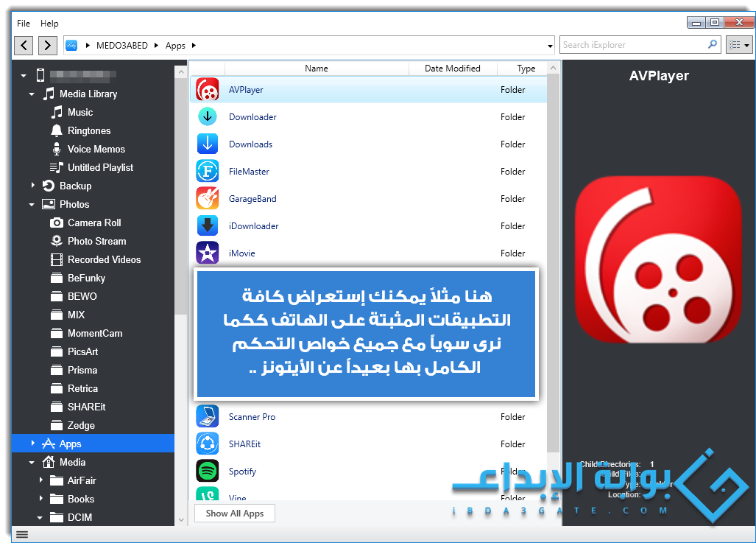Click the Show All Apps button
Viewport: 756px width, 543px height.
click(x=235, y=513)
